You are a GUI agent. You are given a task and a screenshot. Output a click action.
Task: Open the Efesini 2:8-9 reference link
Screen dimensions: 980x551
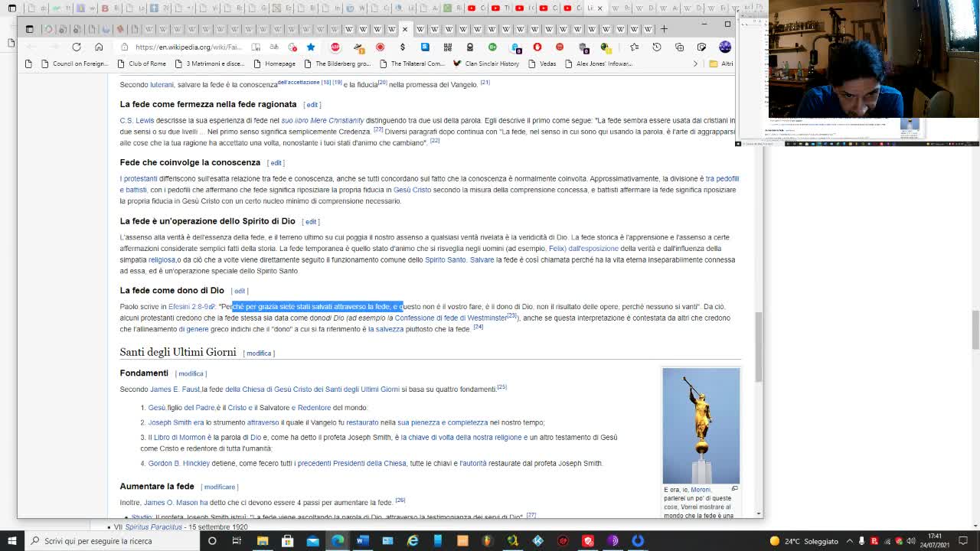[x=190, y=307]
